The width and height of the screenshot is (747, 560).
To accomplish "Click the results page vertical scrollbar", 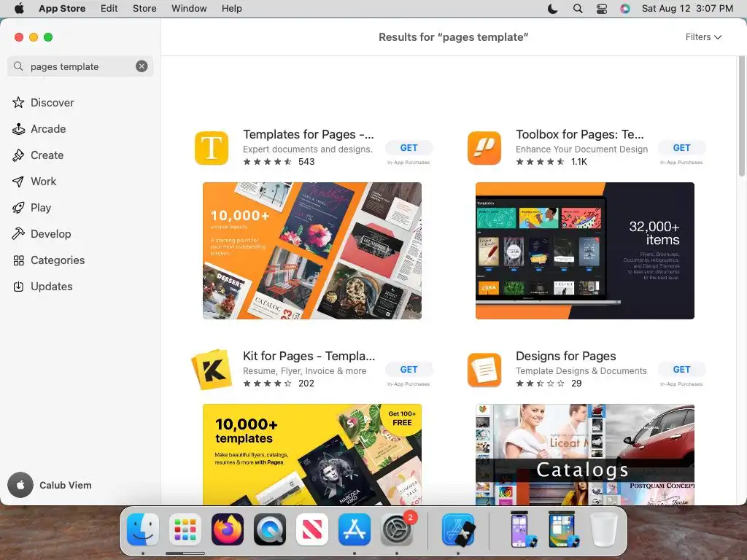I will (x=742, y=116).
